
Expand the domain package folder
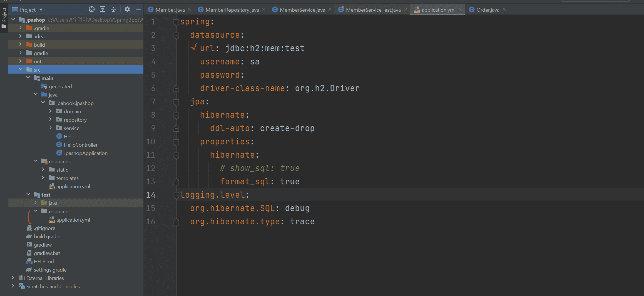coord(50,111)
